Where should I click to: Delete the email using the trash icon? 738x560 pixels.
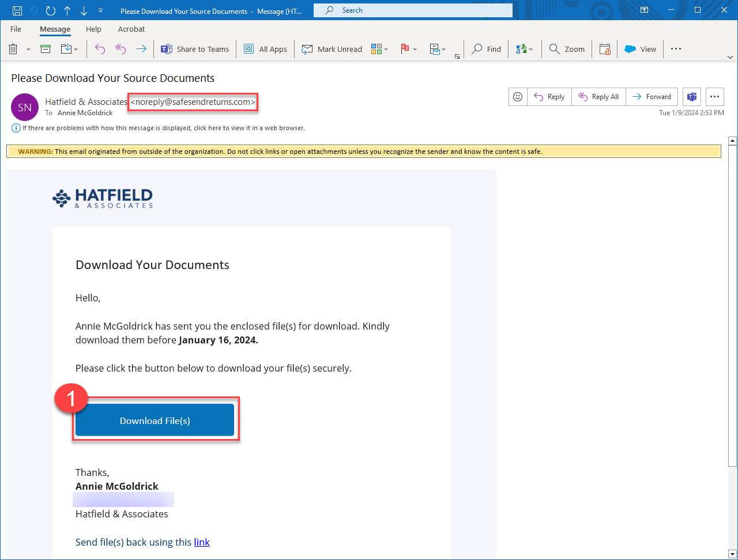point(13,49)
